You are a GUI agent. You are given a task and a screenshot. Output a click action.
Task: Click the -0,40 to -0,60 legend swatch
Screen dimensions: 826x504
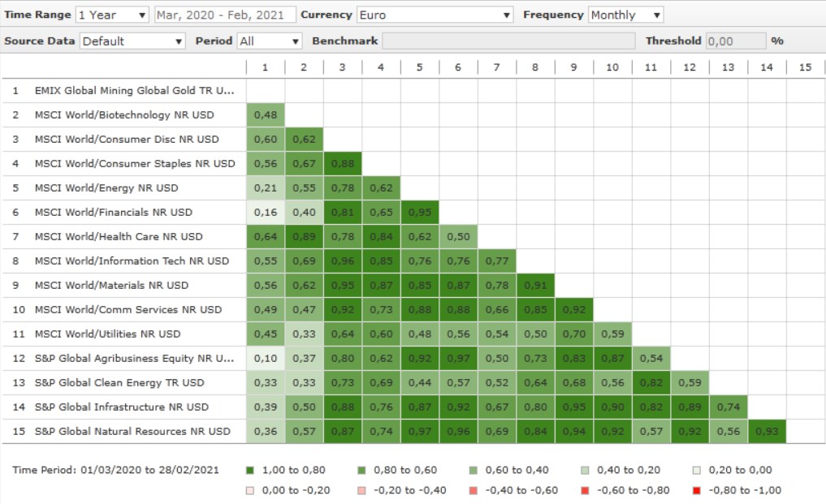click(472, 490)
